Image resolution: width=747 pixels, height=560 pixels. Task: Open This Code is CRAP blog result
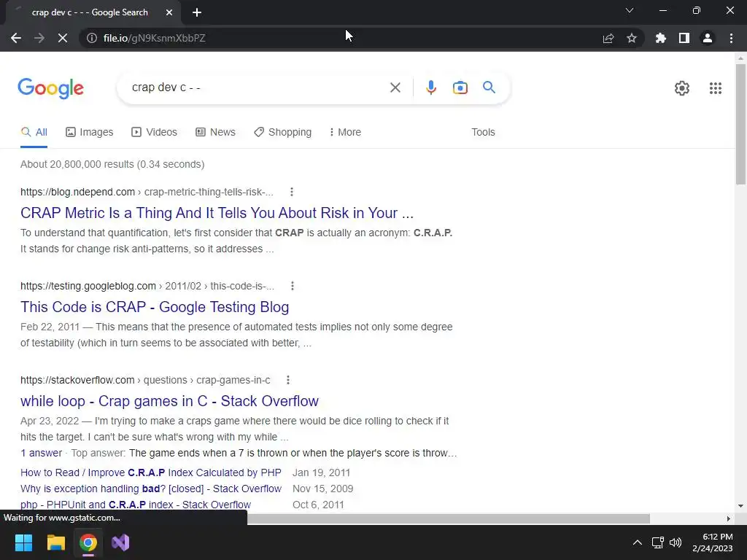(x=155, y=307)
